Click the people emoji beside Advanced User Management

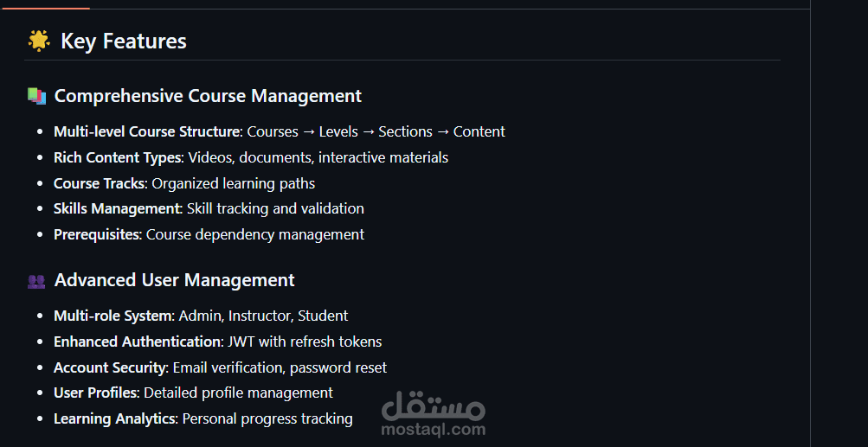(x=36, y=281)
